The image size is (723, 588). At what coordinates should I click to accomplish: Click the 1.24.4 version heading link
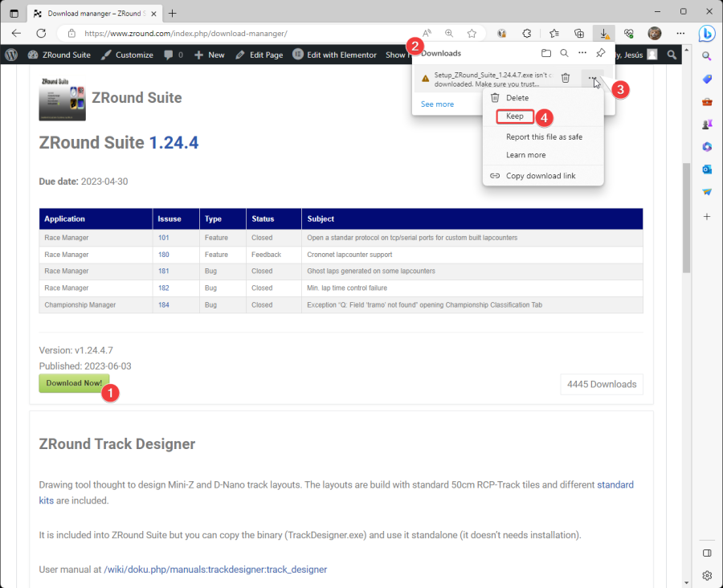coord(174,142)
